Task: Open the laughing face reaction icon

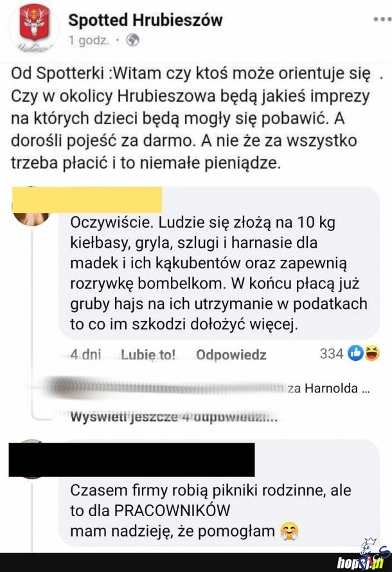Action: (371, 353)
